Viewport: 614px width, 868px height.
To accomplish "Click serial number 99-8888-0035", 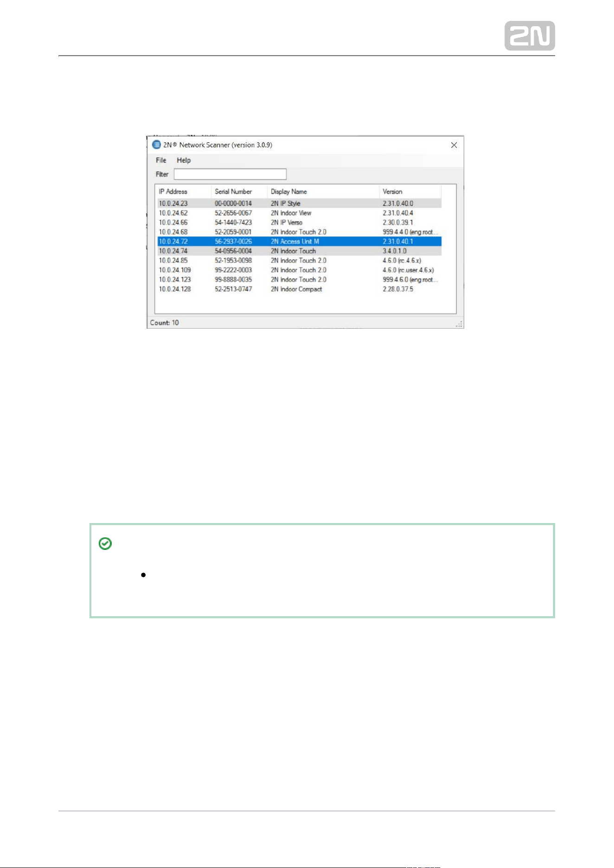I will point(233,280).
